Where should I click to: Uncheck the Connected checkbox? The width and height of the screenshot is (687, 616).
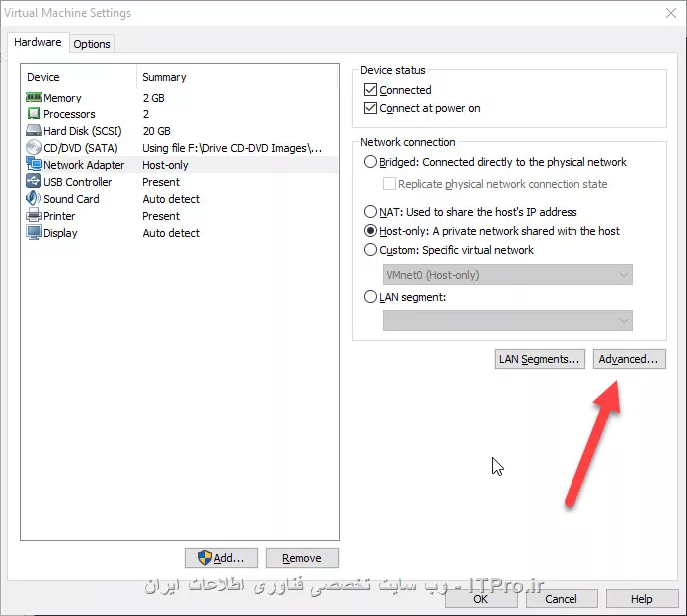(x=371, y=90)
